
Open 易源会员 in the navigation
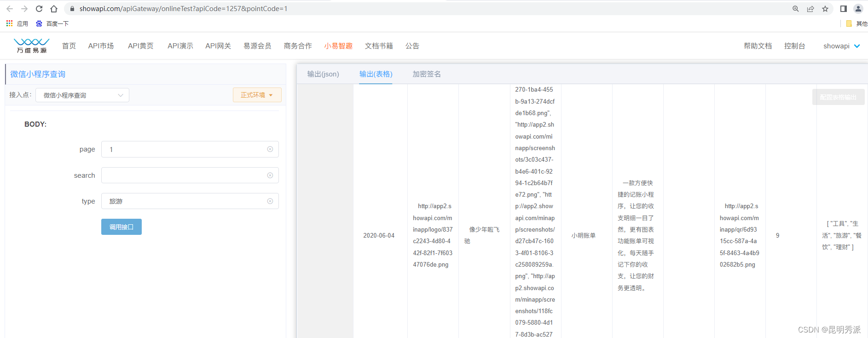point(257,46)
